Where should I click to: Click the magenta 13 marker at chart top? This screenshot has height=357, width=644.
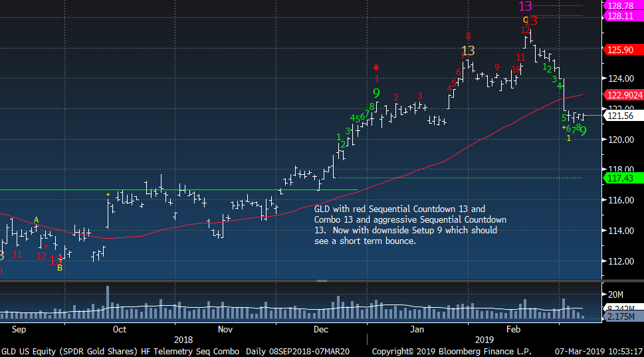[525, 6]
